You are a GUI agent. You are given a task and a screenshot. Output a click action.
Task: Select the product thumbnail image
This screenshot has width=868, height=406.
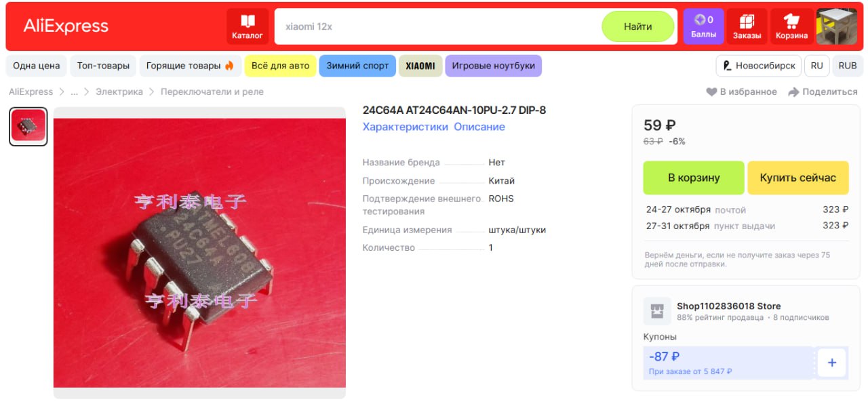(x=28, y=126)
